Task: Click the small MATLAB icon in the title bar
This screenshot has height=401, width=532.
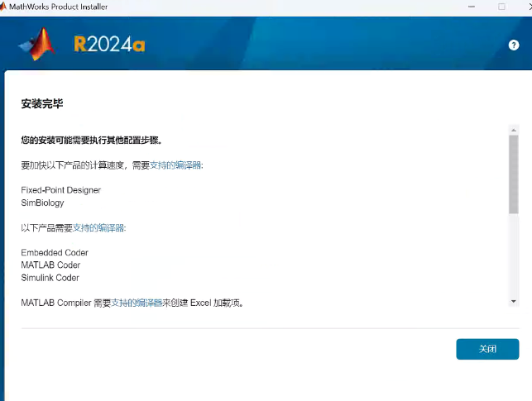Action: (x=5, y=7)
